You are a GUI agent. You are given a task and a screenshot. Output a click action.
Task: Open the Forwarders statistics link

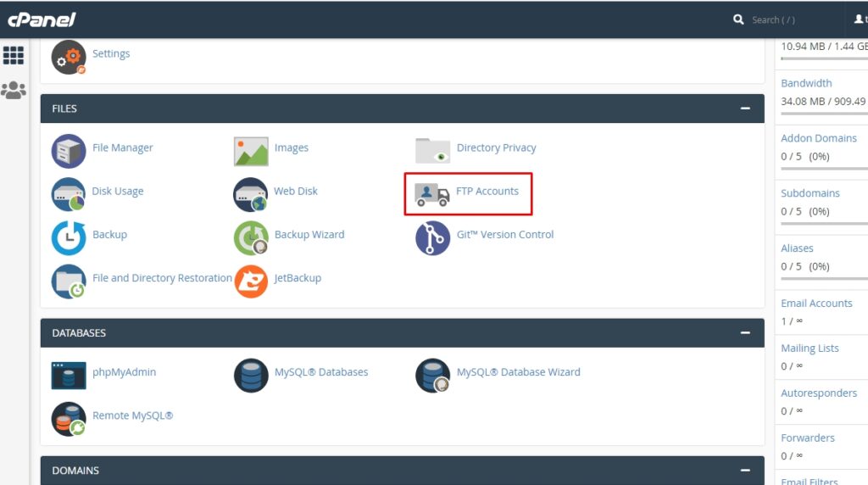point(808,438)
